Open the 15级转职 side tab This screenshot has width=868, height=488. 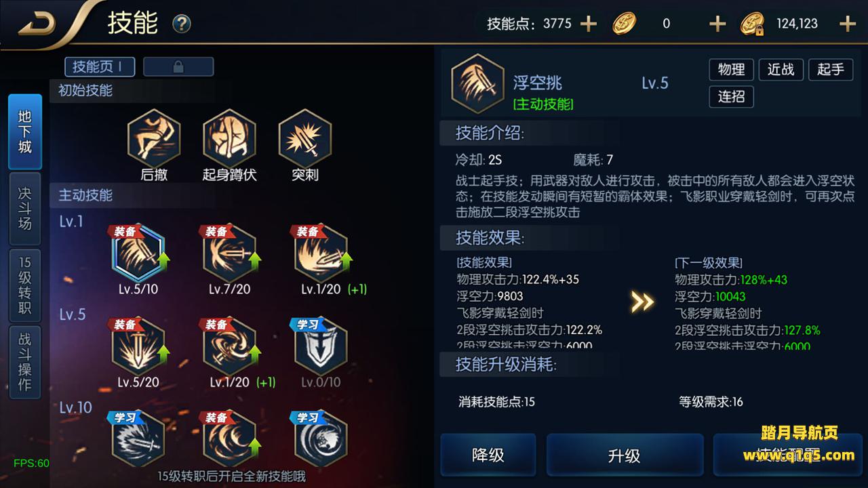[x=25, y=285]
